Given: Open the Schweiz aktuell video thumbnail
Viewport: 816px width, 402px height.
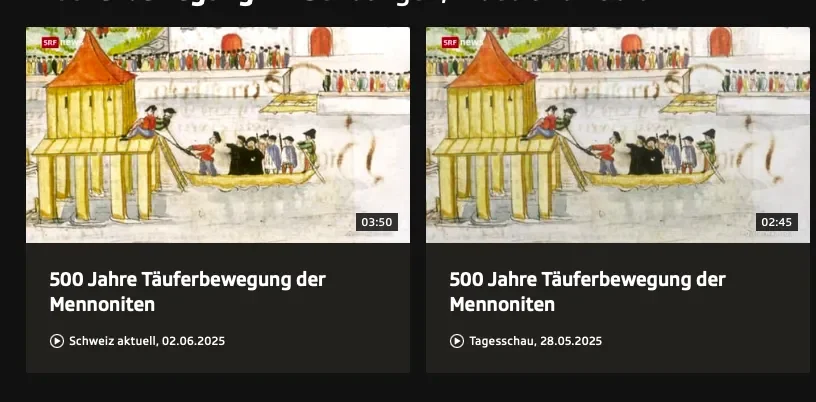Looking at the screenshot, I should [x=218, y=135].
